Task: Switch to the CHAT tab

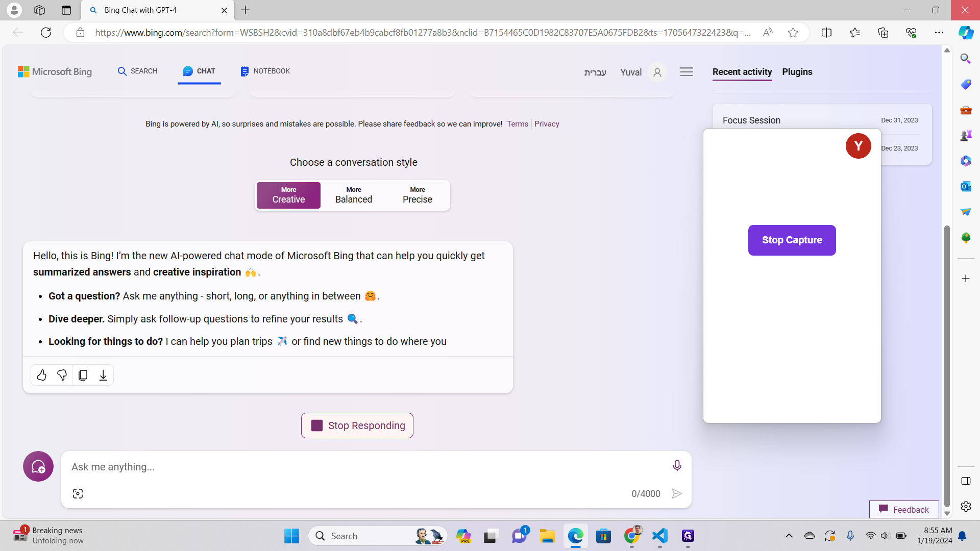Action: click(199, 71)
